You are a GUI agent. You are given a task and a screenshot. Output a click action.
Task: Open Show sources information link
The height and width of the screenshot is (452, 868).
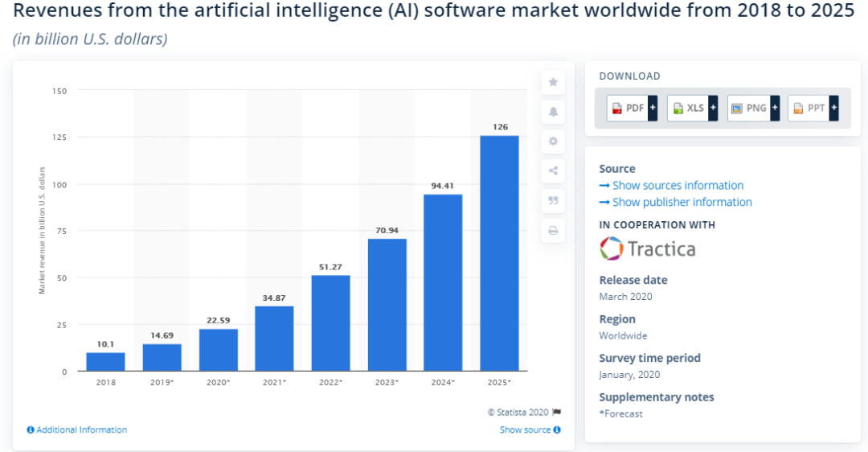coord(678,186)
